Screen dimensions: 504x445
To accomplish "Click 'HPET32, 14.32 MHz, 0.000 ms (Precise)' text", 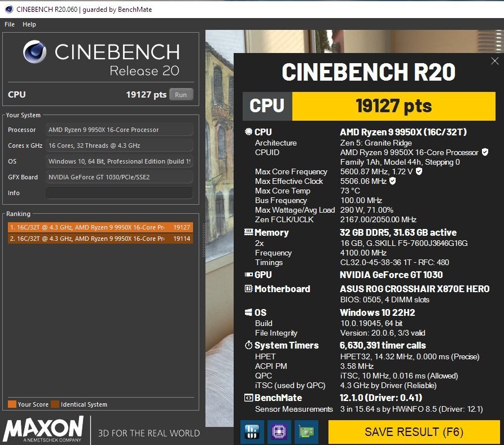I will pyautogui.click(x=410, y=356).
